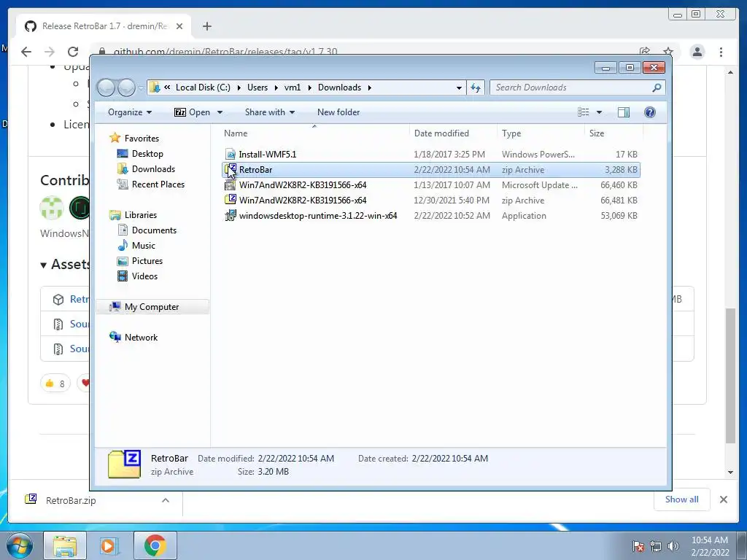This screenshot has width=747, height=560.
Task: Click the search magnifier in Search Downloads
Action: 657,87
